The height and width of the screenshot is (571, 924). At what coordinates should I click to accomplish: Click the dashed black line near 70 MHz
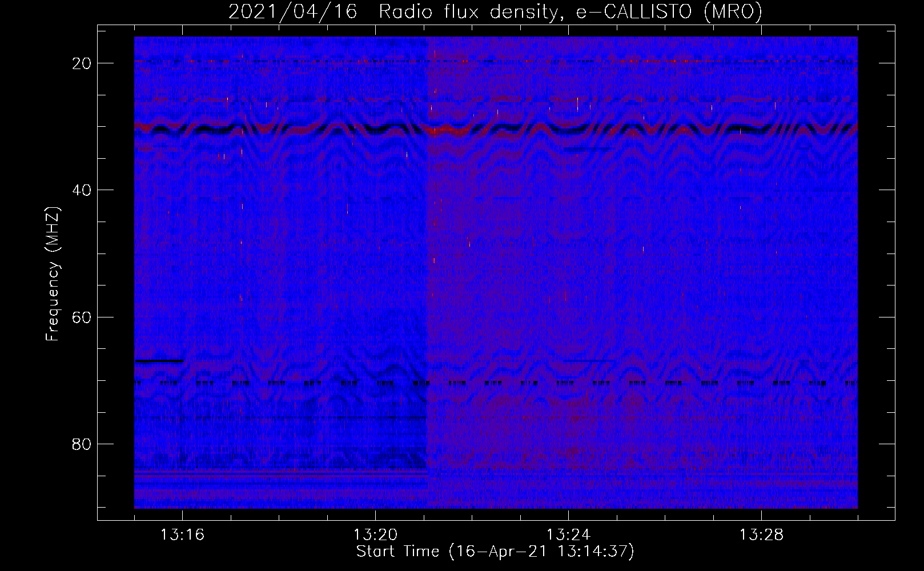pos(496,383)
